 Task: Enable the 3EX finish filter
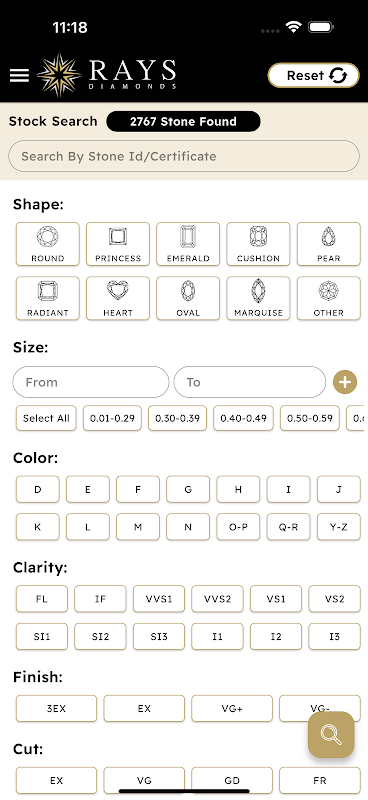(56, 708)
